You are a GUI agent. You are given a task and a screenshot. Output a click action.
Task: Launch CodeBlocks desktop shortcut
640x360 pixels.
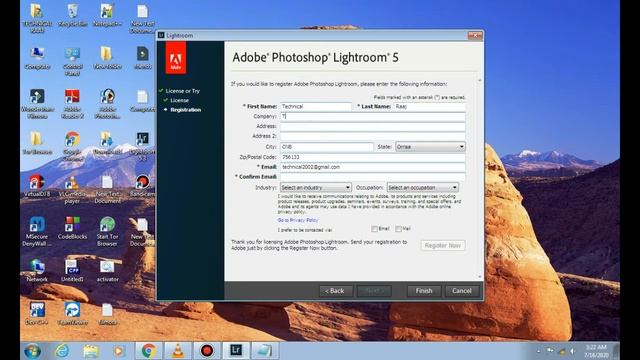tap(72, 229)
